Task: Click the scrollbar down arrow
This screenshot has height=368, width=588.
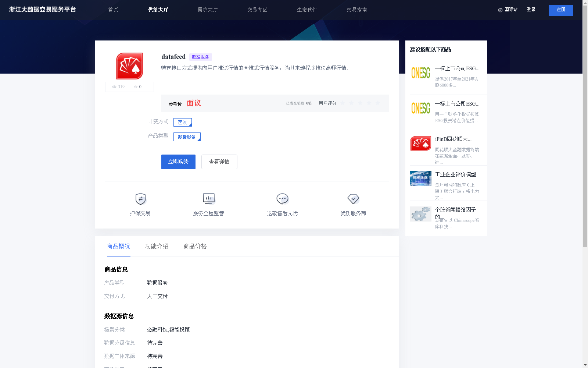Action: pyautogui.click(x=585, y=365)
